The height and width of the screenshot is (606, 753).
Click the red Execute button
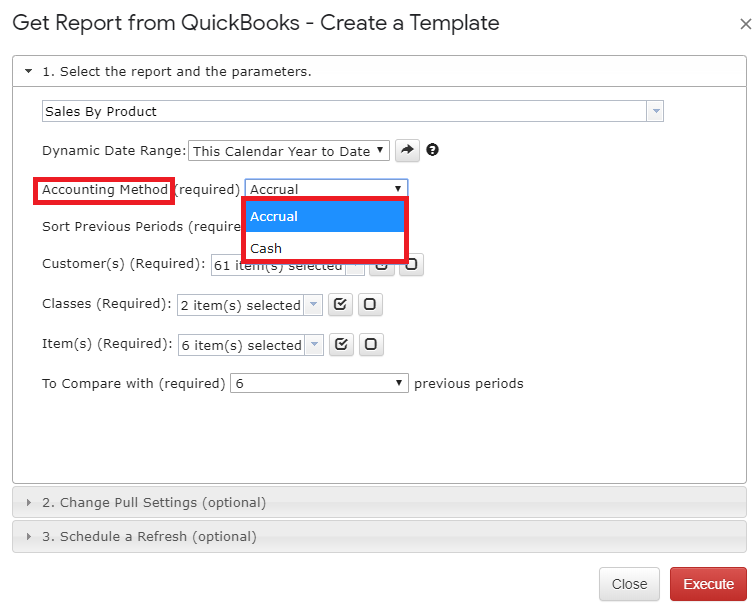tap(708, 584)
